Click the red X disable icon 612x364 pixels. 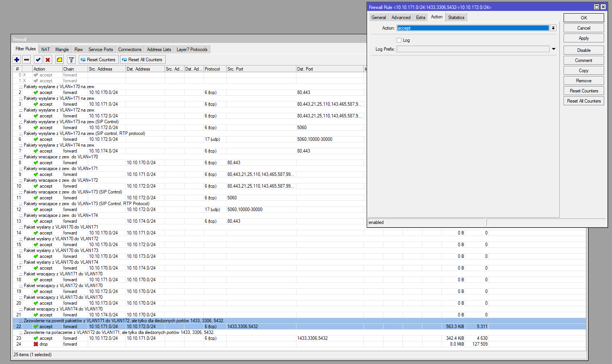[48, 60]
